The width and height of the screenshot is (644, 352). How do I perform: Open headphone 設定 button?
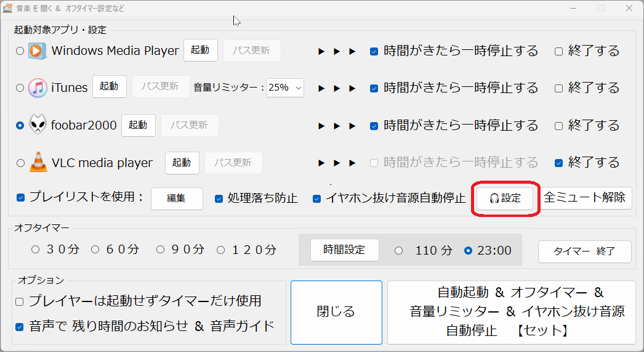(x=505, y=199)
